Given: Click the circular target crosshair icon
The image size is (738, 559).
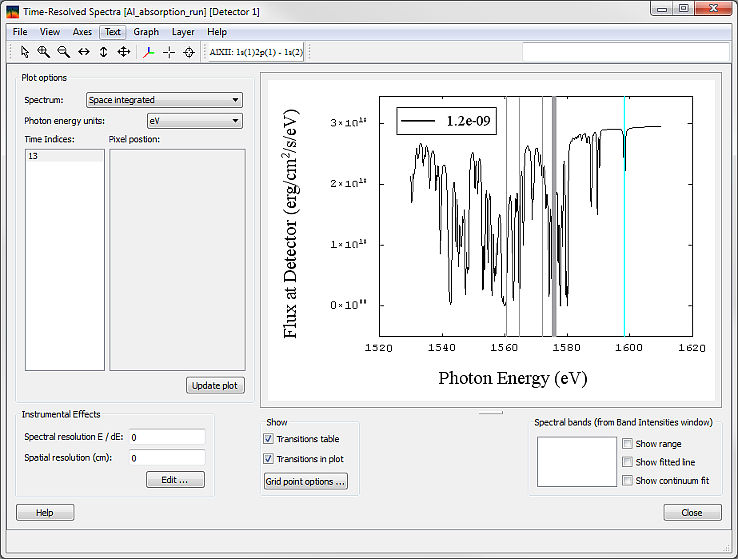Looking at the screenshot, I should click(189, 52).
